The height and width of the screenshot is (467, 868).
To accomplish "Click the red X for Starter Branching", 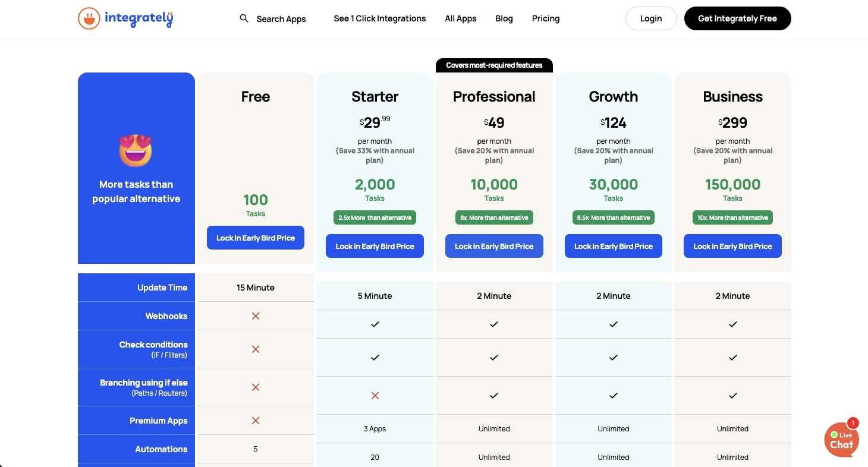I will tap(375, 396).
